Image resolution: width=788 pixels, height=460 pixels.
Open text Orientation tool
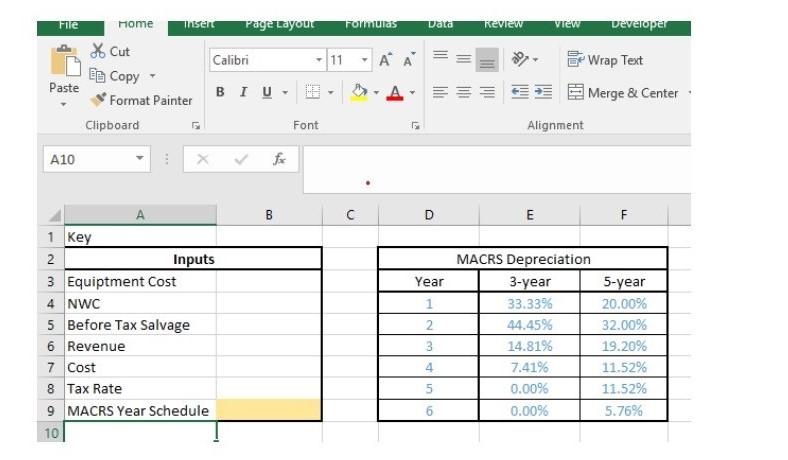520,59
